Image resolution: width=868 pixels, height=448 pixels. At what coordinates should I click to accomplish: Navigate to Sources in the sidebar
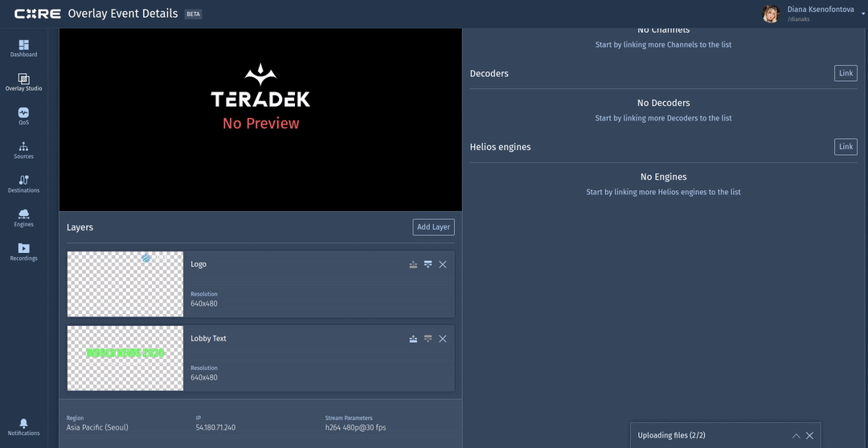tap(23, 150)
